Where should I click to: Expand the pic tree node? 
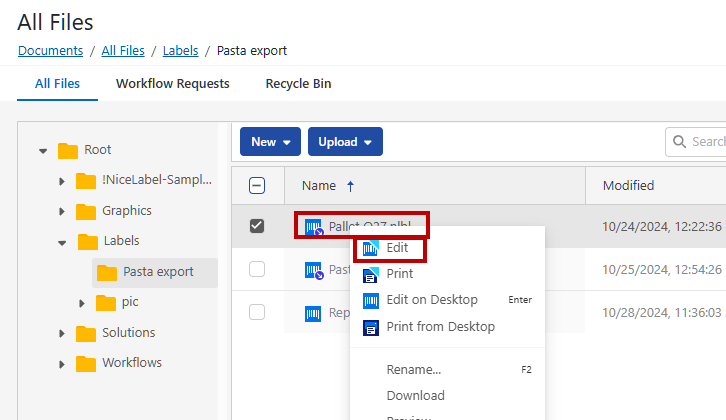(81, 303)
